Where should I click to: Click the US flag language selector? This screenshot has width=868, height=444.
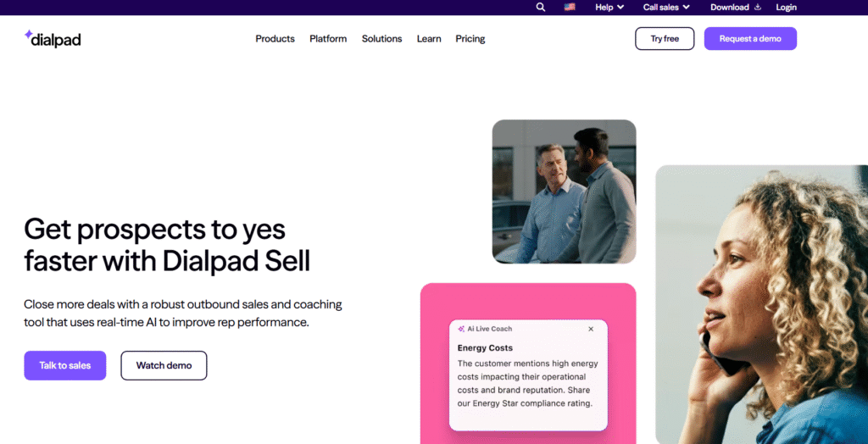tap(570, 8)
